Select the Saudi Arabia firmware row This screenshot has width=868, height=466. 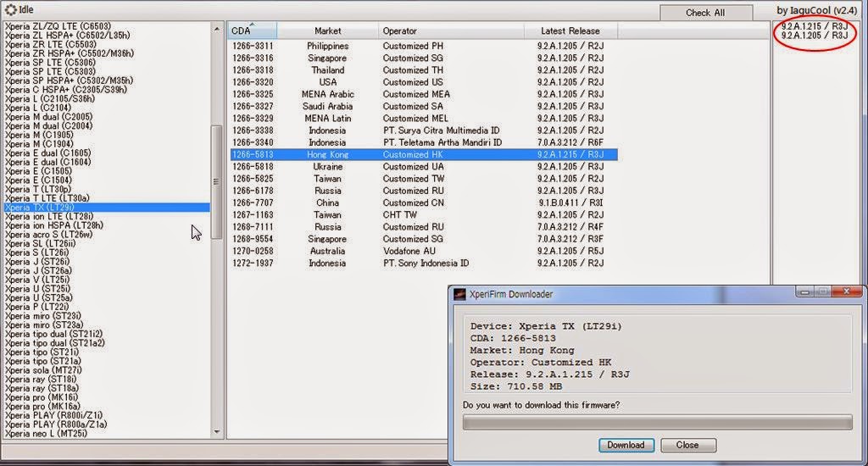pyautogui.click(x=424, y=106)
